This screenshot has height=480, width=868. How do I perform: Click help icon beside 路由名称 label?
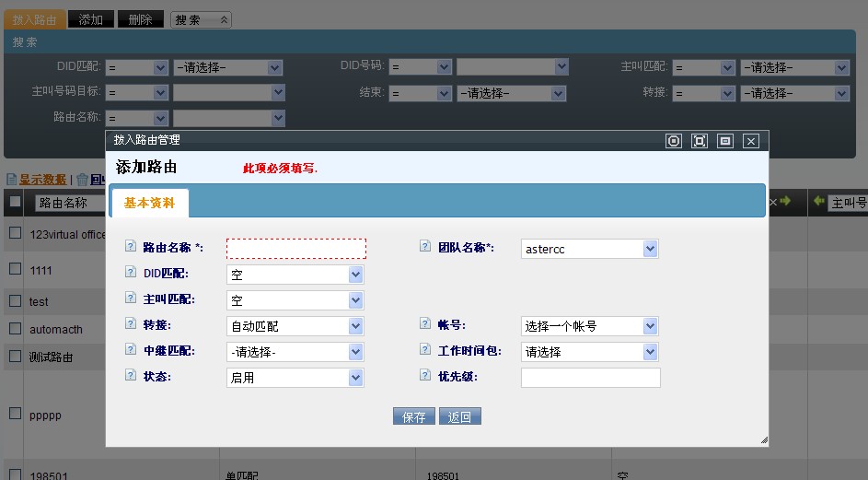[130, 247]
